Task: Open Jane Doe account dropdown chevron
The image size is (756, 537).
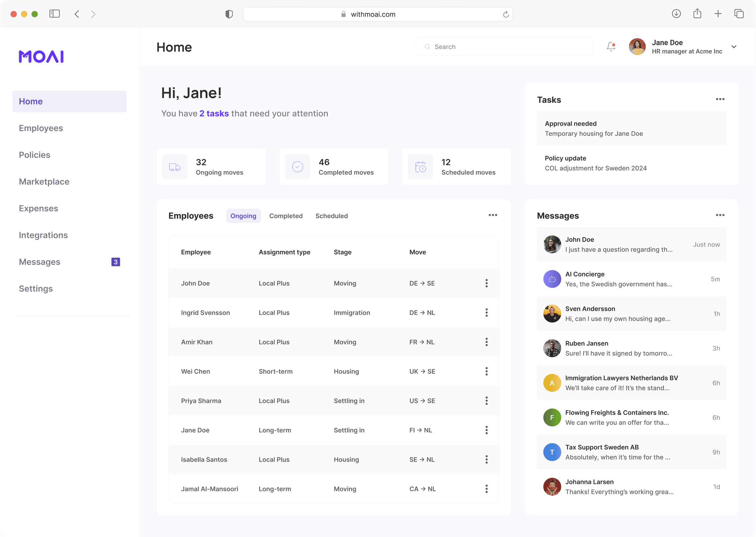Action: [x=734, y=47]
